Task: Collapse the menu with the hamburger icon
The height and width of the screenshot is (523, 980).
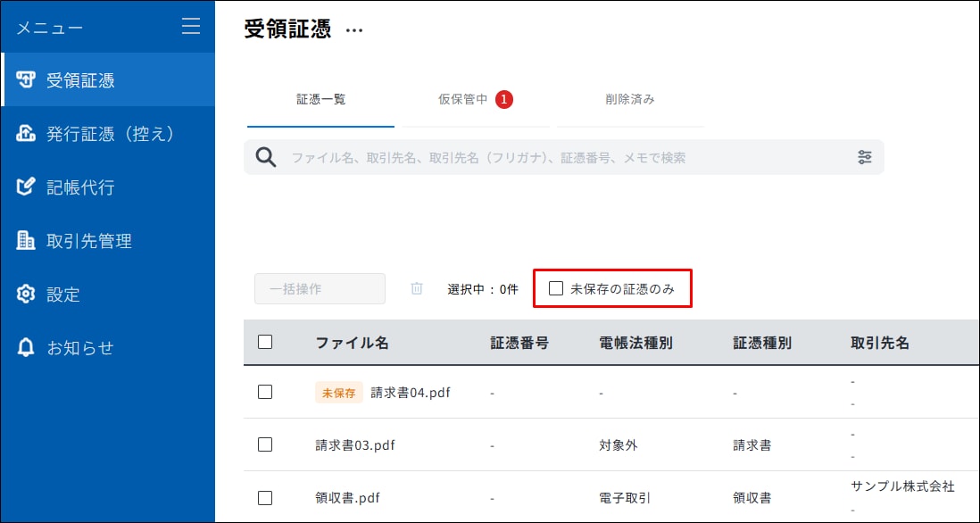Action: pos(191,26)
